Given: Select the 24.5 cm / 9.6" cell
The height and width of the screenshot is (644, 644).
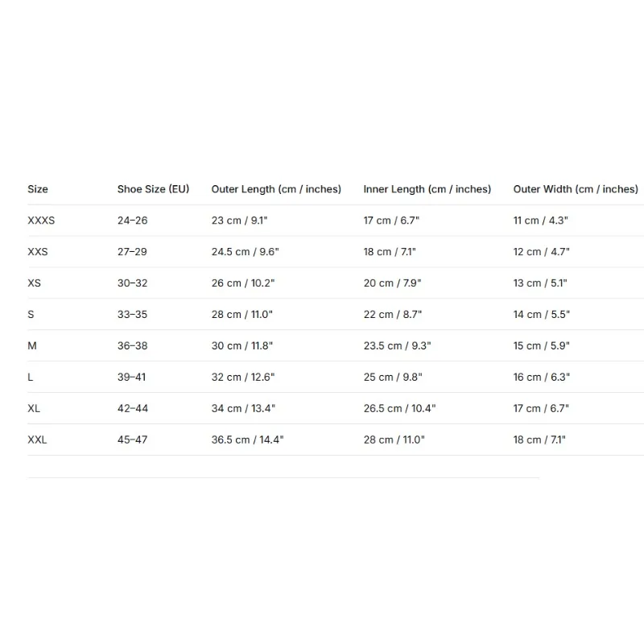Looking at the screenshot, I should point(246,252).
